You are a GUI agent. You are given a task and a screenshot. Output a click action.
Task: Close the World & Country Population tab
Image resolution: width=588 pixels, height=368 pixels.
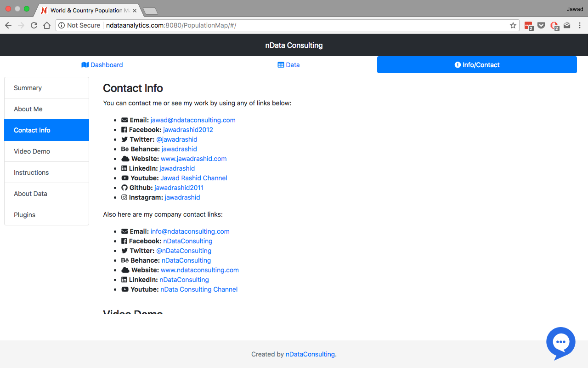(135, 10)
